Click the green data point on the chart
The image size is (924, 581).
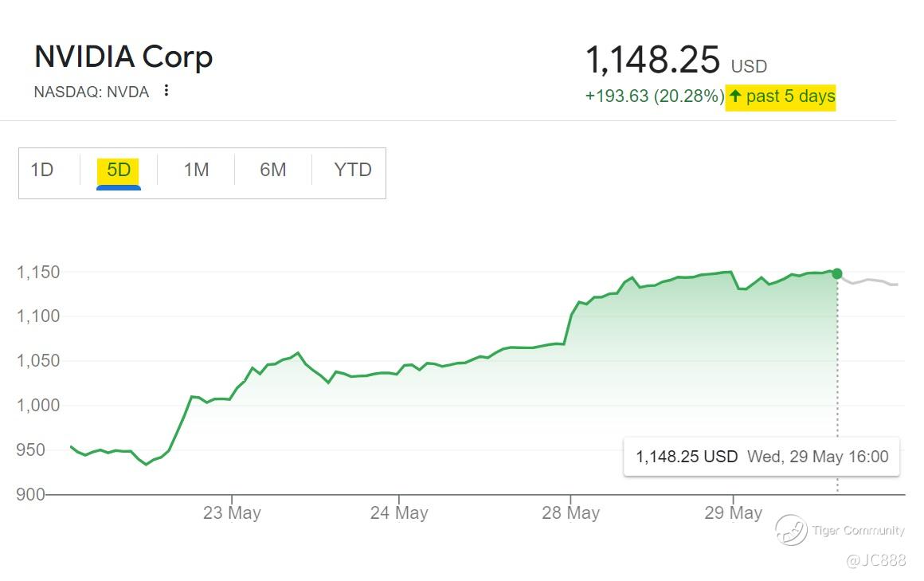(x=836, y=273)
